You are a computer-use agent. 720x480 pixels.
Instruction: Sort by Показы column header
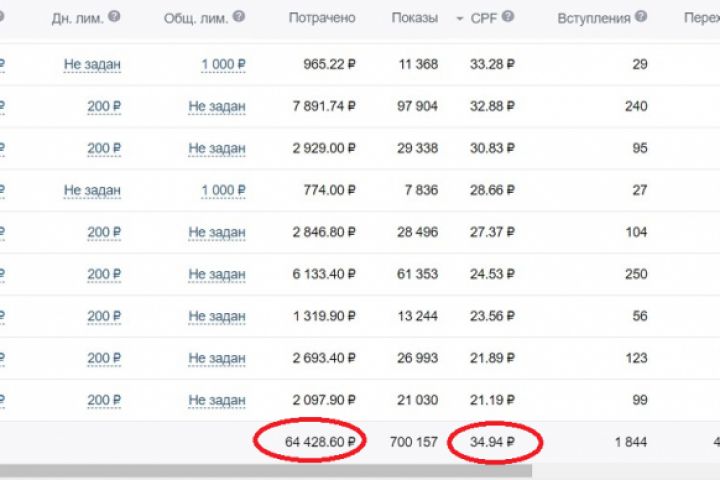pos(415,18)
